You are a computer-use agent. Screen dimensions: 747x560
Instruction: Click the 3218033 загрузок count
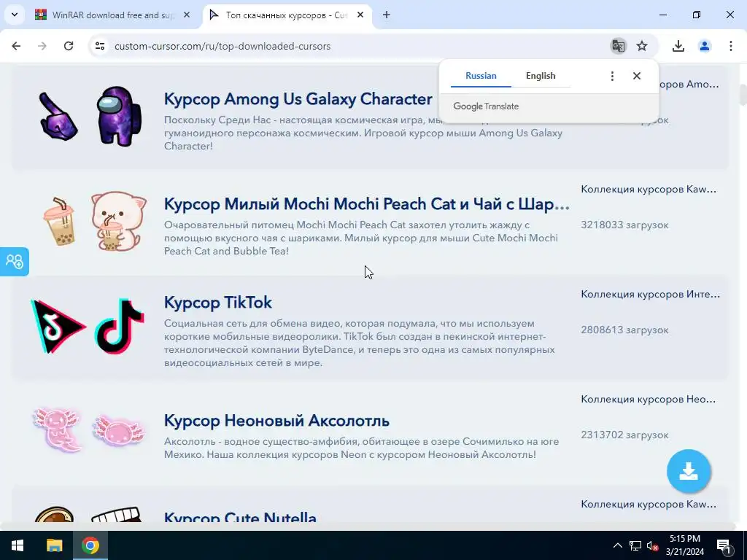click(x=624, y=225)
